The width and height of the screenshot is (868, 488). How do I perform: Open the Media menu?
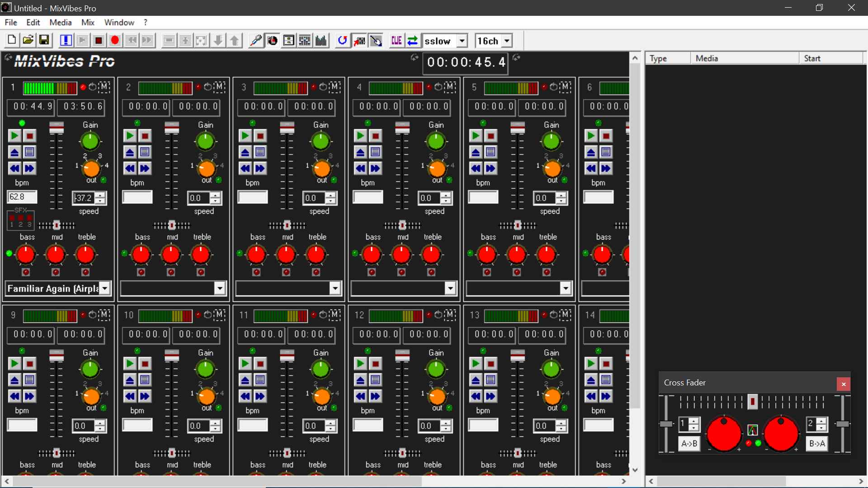click(61, 23)
